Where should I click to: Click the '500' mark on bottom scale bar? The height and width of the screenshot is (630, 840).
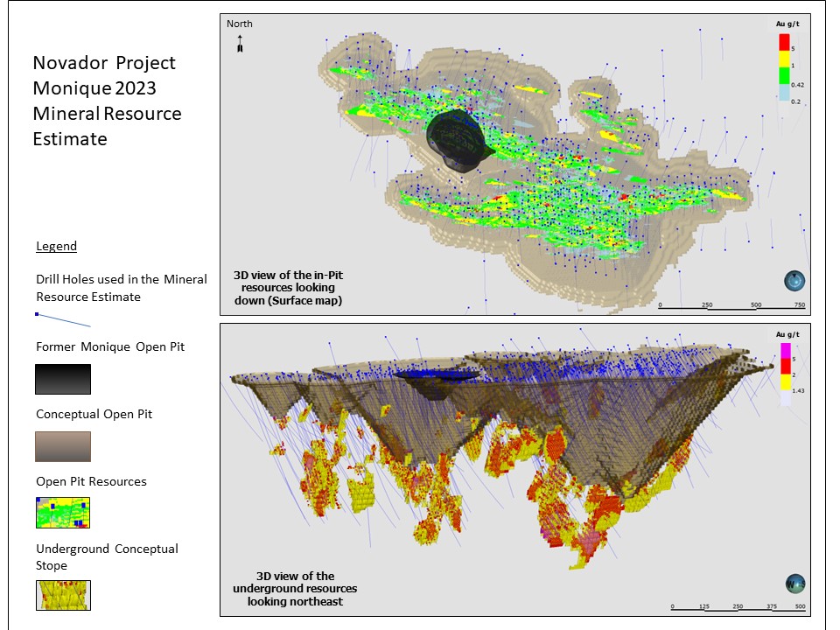click(x=800, y=606)
